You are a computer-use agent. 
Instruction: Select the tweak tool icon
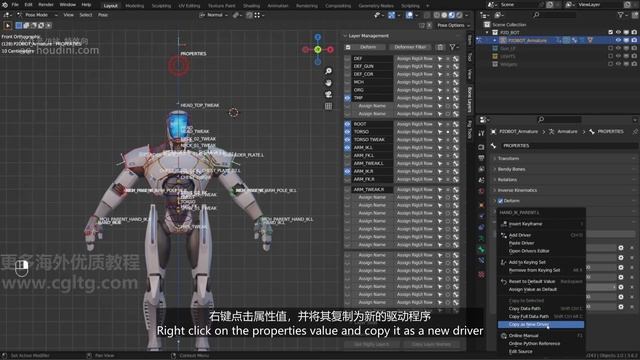click(x=7, y=25)
